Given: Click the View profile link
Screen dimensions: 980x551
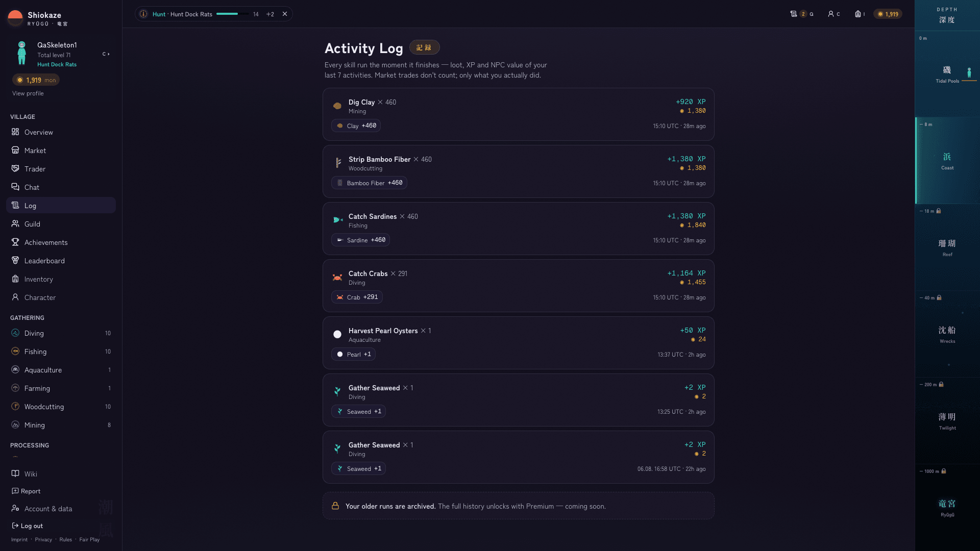Looking at the screenshot, I should (28, 93).
